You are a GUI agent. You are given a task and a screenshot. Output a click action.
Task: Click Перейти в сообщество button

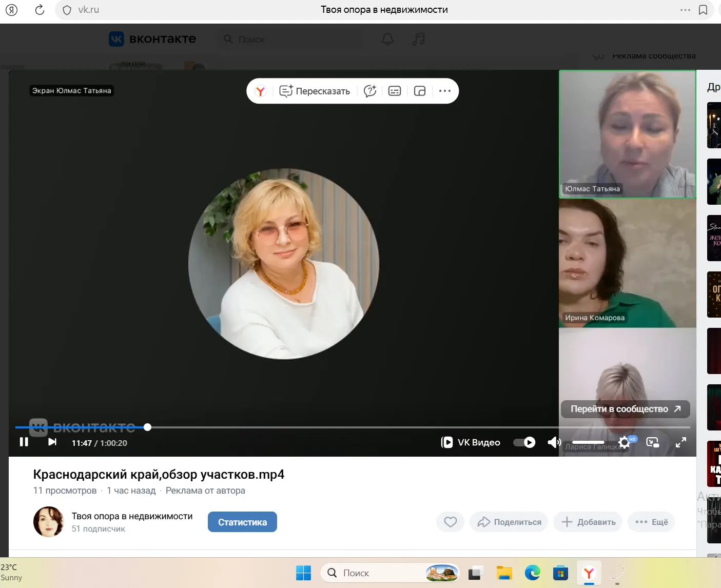tap(626, 409)
